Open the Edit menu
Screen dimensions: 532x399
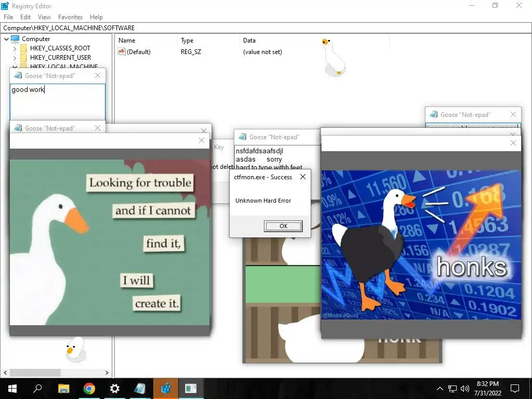pyautogui.click(x=25, y=17)
